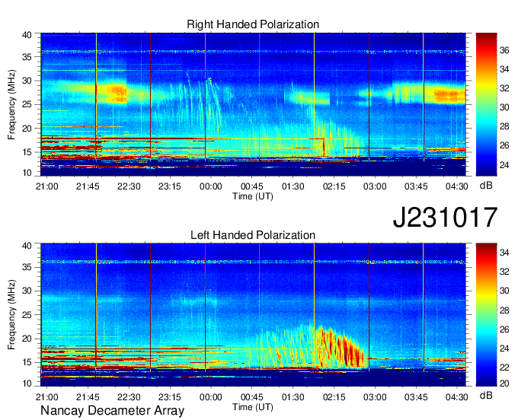Viewport: 518px width, 420px height.
Task: Click the 10 MHz tick on the Right Handed plot
Action: [x=27, y=173]
